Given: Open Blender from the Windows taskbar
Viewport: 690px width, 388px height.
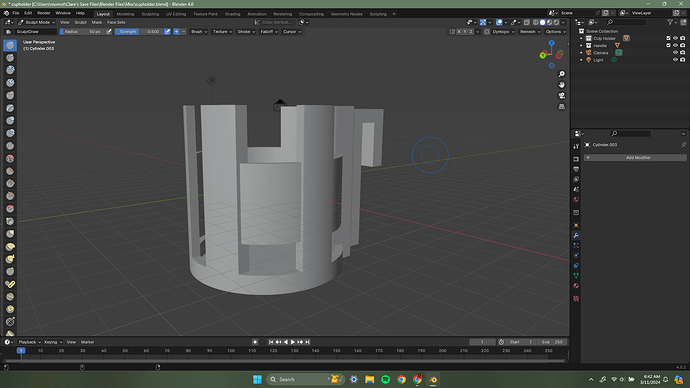Looking at the screenshot, I should tap(433, 380).
